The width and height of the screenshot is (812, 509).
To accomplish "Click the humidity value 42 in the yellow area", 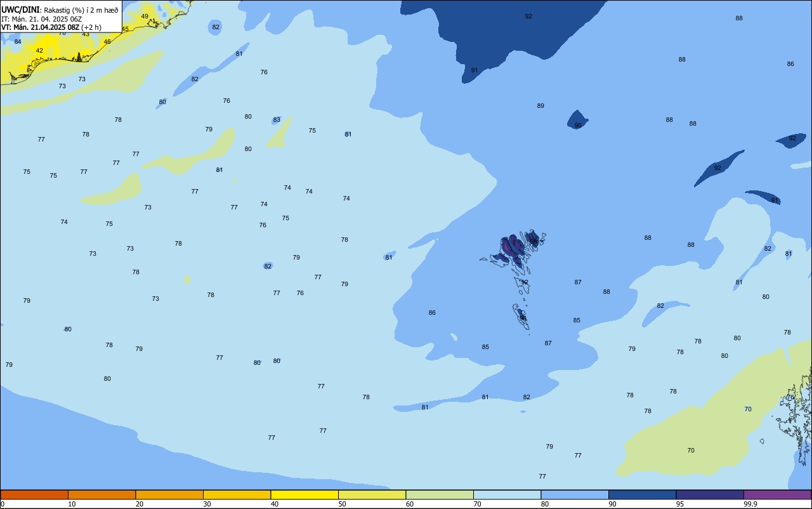I will coord(39,51).
